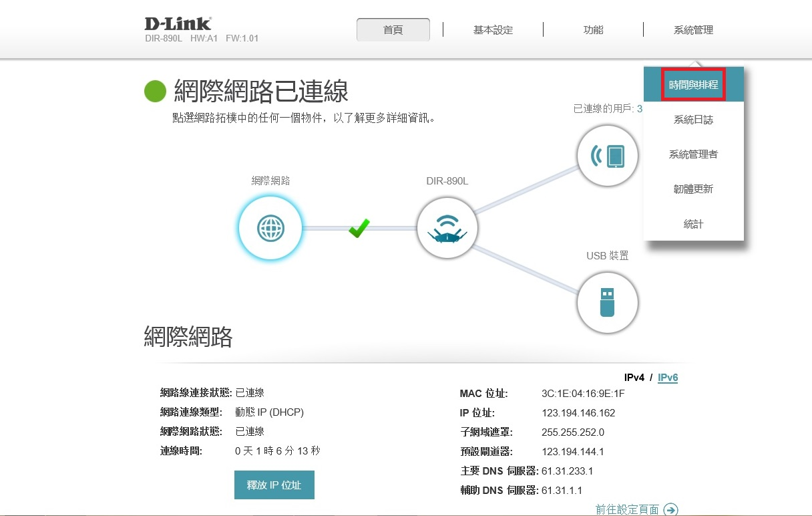The image size is (812, 516).
Task: Open 韌體更新 menu item
Action: (x=693, y=189)
